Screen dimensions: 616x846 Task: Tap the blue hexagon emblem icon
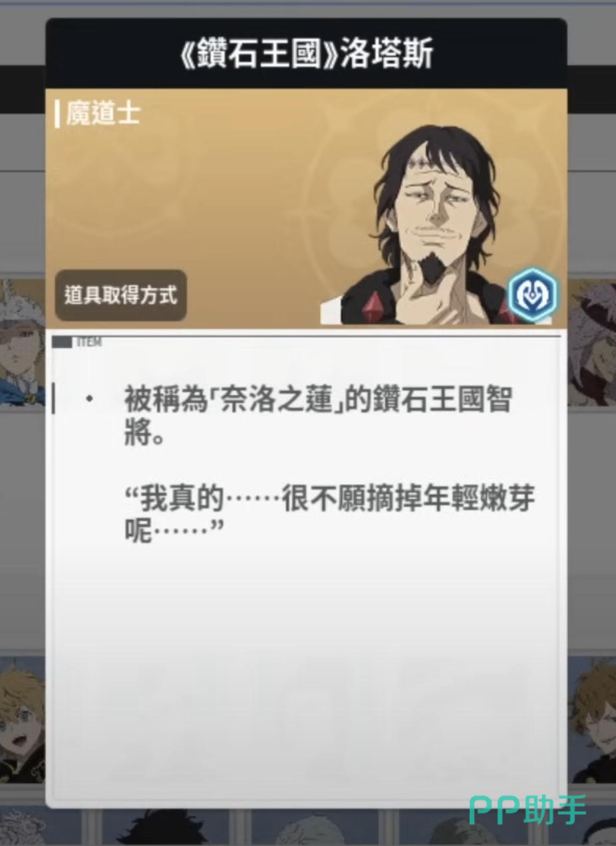point(532,295)
